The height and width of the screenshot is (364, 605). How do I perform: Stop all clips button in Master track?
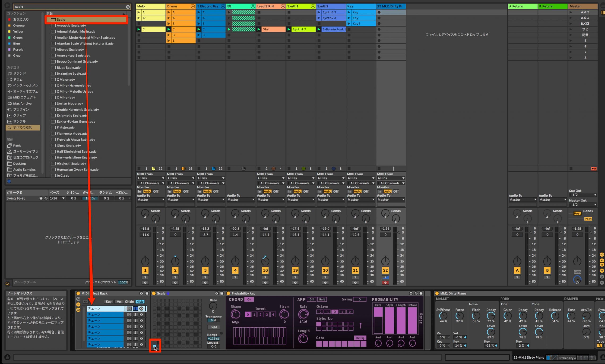[593, 169]
